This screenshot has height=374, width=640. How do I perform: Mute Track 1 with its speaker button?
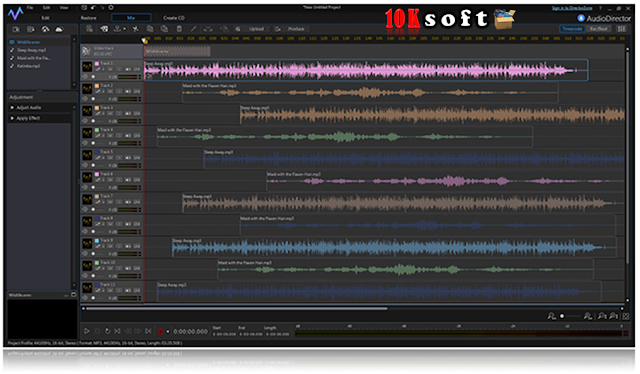128,69
